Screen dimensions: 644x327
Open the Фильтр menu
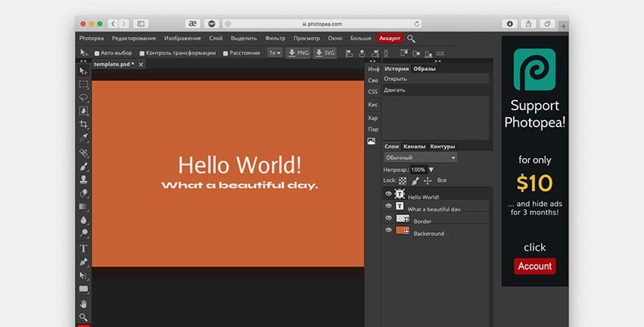pyautogui.click(x=275, y=38)
